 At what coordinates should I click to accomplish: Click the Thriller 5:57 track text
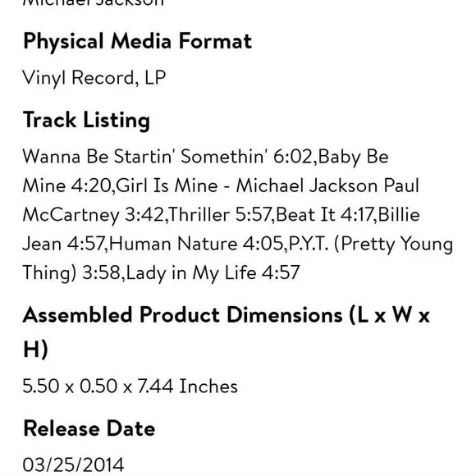point(219,215)
